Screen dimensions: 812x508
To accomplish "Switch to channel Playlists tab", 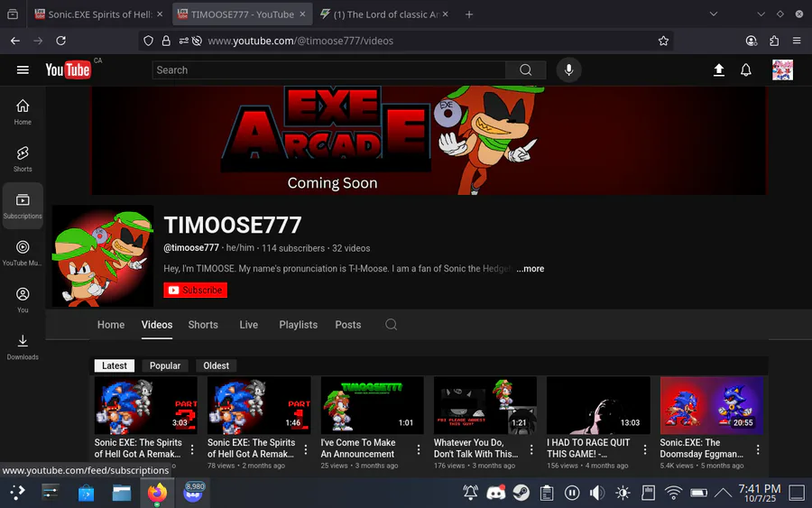I will 299,325.
